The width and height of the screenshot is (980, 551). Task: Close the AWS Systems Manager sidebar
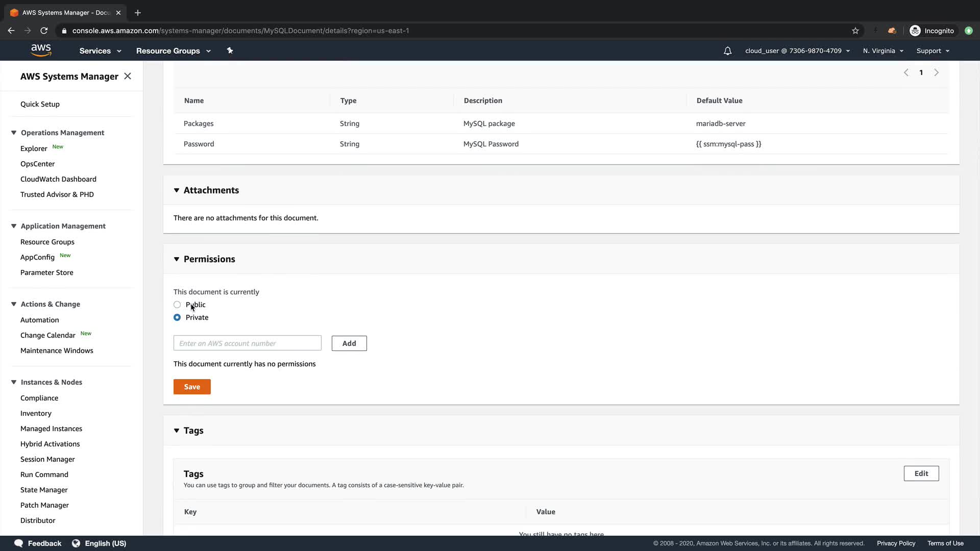(x=128, y=76)
